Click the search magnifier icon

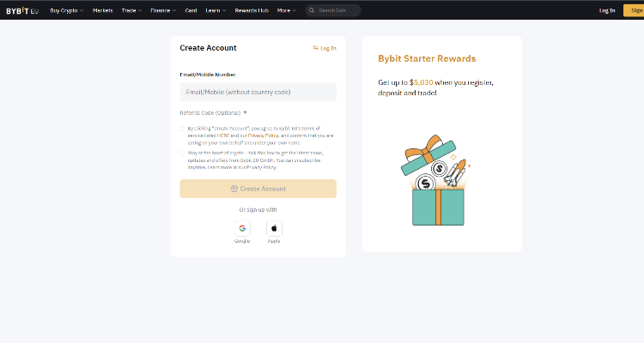point(313,10)
